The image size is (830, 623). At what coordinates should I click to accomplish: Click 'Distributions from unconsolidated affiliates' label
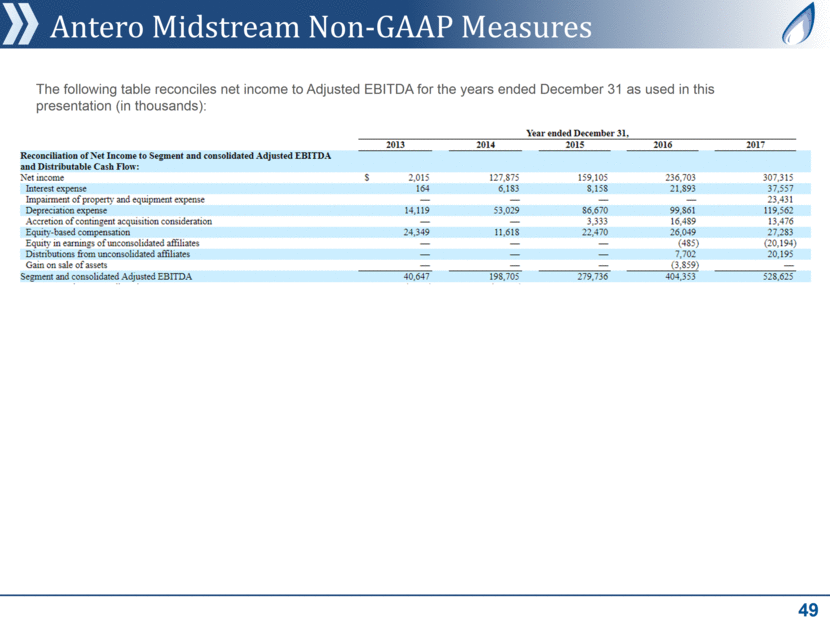(107, 254)
